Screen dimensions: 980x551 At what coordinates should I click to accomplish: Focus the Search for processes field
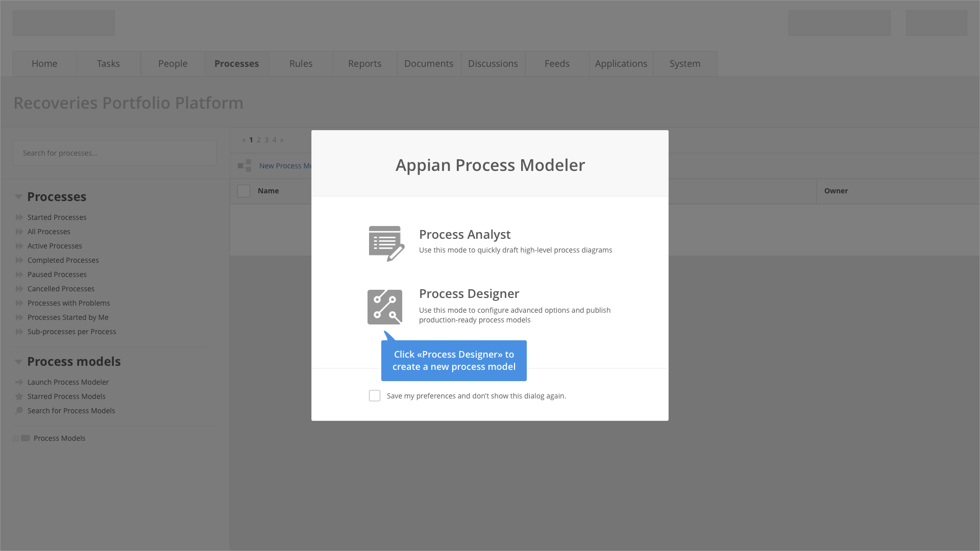pyautogui.click(x=115, y=153)
